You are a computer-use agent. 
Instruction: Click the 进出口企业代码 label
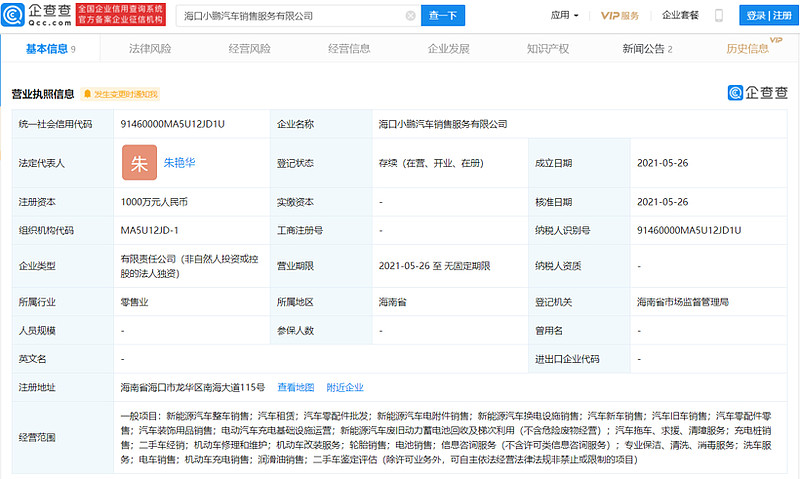[x=567, y=359]
